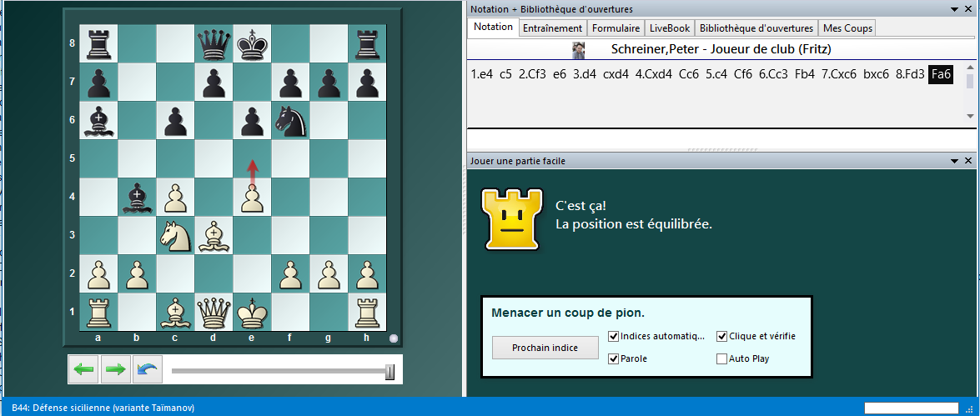980x416 pixels.
Task: Step forward one move with right arrow
Action: [116, 369]
